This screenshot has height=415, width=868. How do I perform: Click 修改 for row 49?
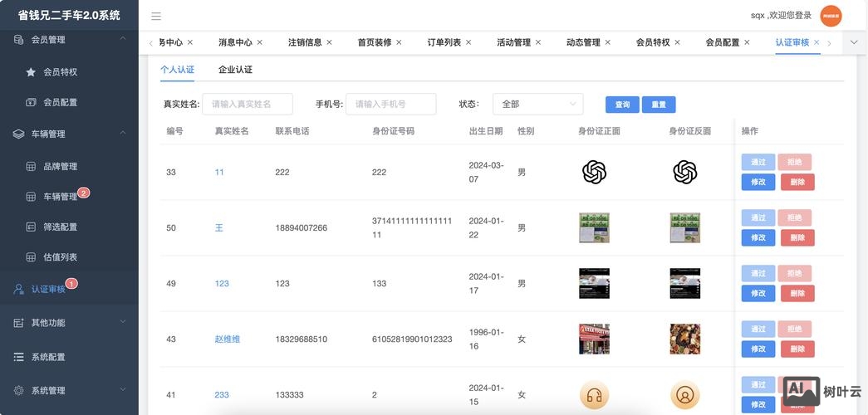pos(758,293)
